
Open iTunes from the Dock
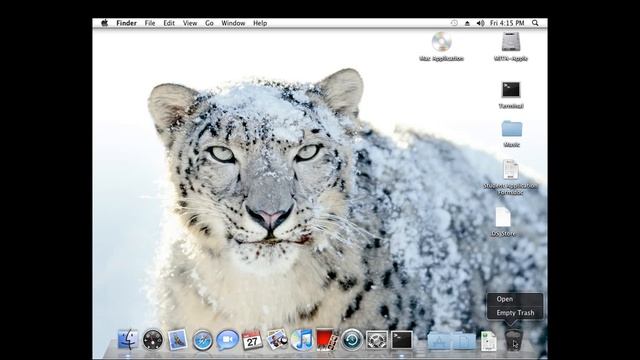pos(302,340)
